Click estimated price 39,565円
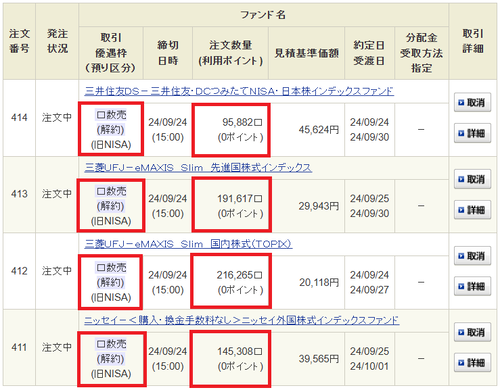 pyautogui.click(x=319, y=359)
